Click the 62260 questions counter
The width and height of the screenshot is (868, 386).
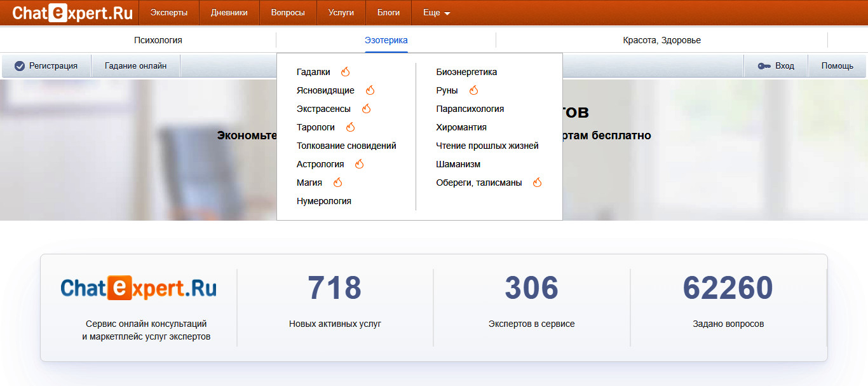(728, 288)
